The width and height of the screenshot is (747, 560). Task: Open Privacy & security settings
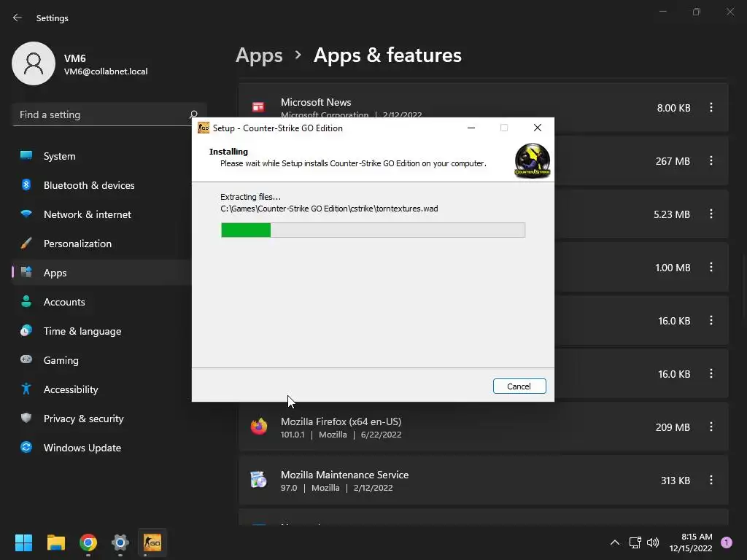(102, 419)
